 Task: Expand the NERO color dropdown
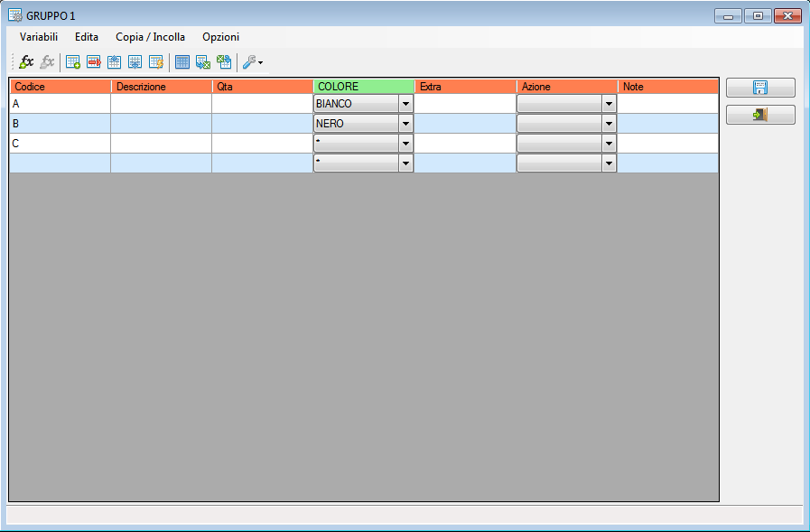coord(405,124)
